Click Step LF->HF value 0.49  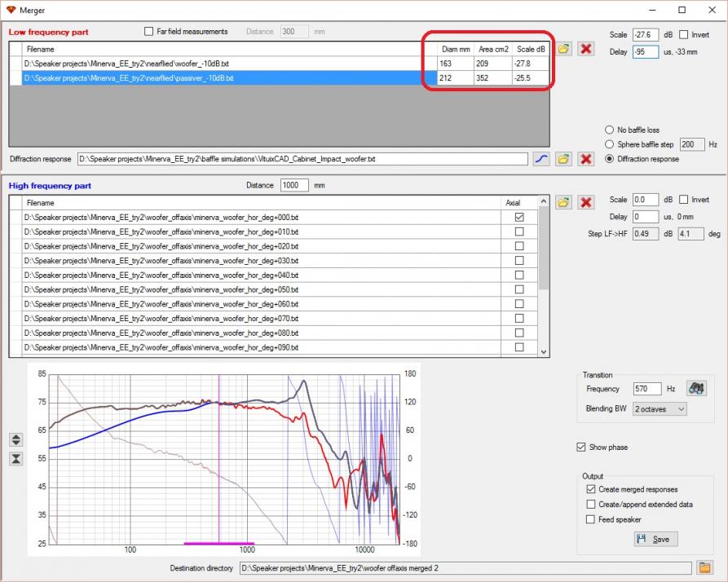pyautogui.click(x=646, y=233)
